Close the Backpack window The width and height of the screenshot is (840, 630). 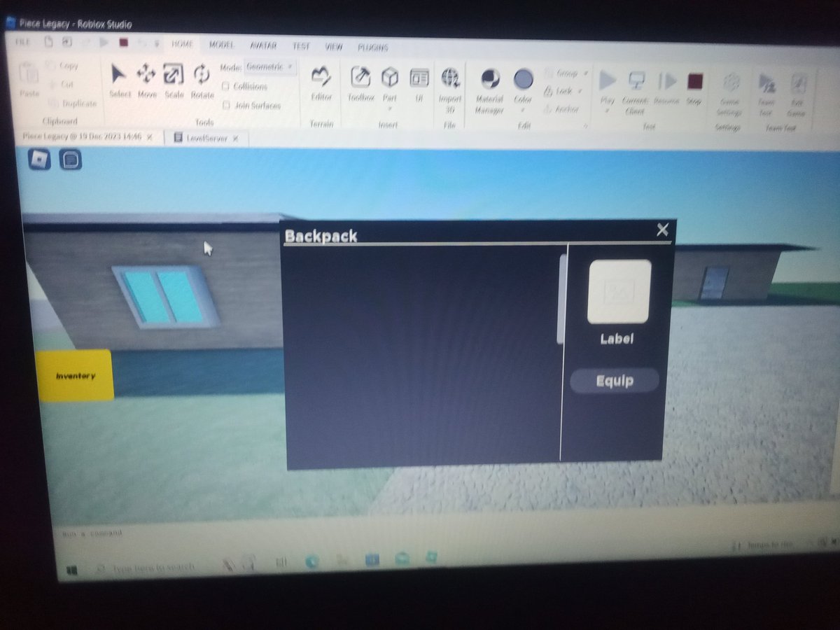click(662, 230)
